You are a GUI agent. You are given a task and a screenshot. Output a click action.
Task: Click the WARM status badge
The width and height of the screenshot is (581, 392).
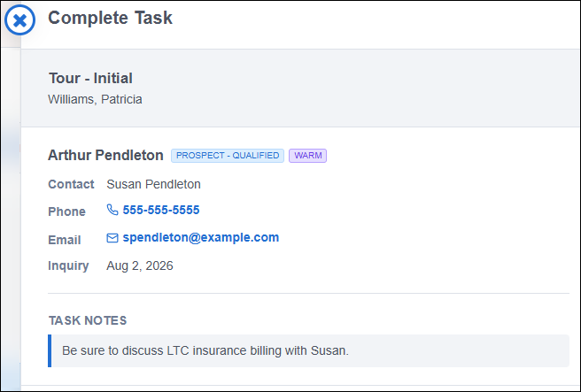(x=308, y=156)
